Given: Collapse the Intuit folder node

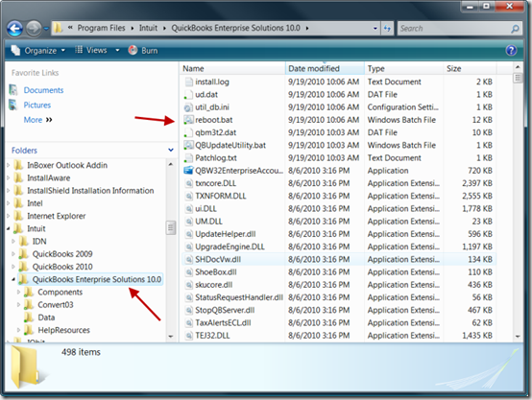Looking at the screenshot, I should (x=9, y=229).
